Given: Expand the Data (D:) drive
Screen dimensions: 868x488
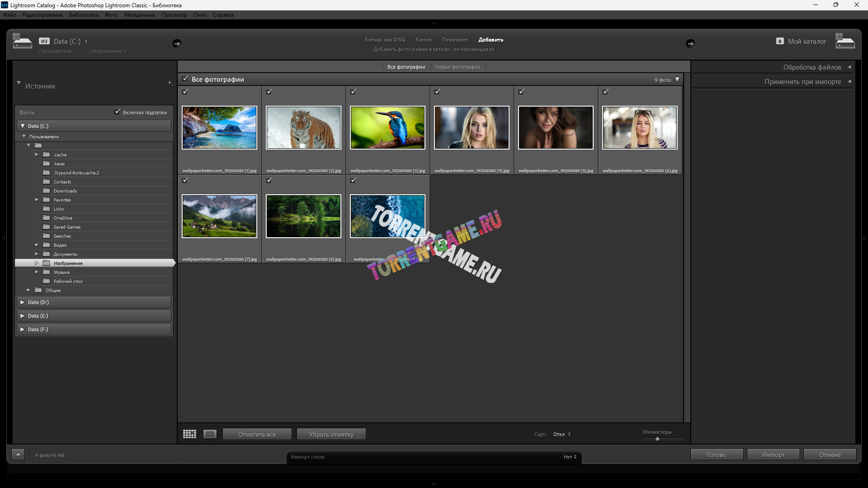Looking at the screenshot, I should pyautogui.click(x=23, y=302).
